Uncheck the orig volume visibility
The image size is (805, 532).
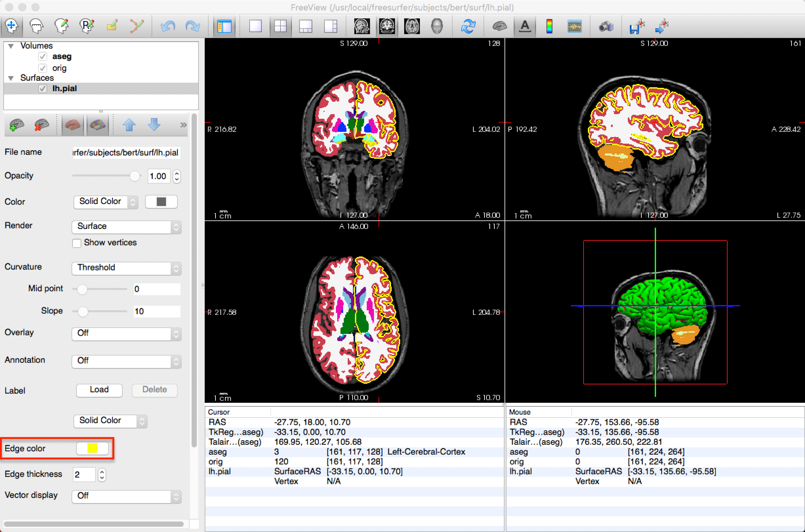click(x=42, y=68)
